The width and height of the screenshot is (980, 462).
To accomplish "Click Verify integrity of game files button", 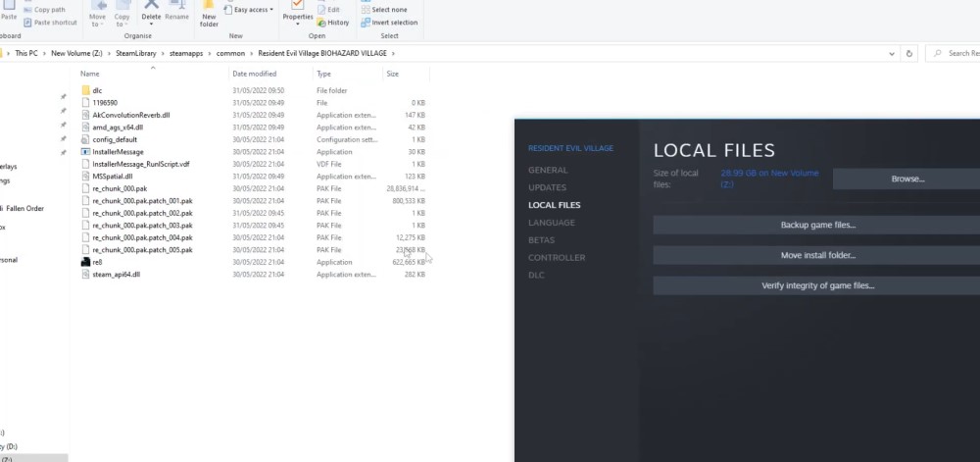I will (817, 286).
